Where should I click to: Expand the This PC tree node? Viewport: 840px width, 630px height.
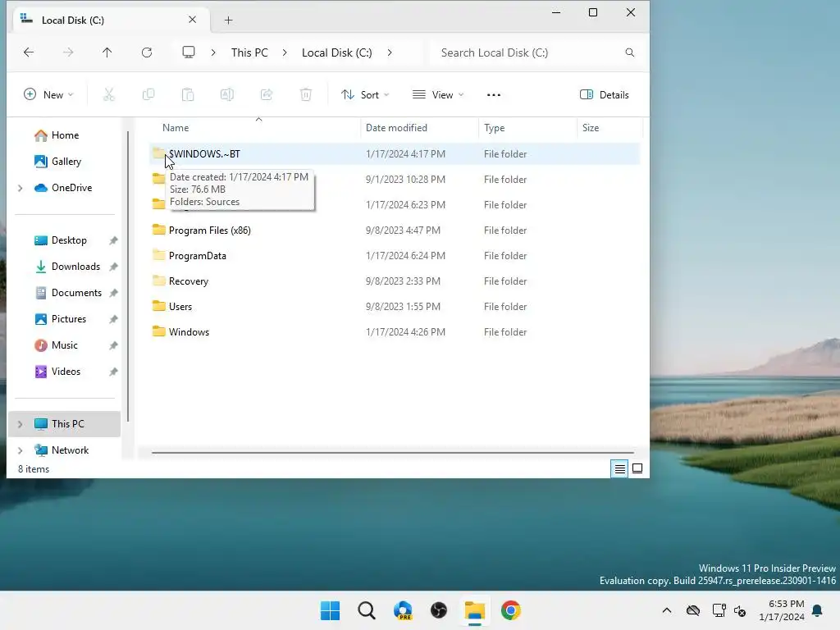tap(21, 424)
